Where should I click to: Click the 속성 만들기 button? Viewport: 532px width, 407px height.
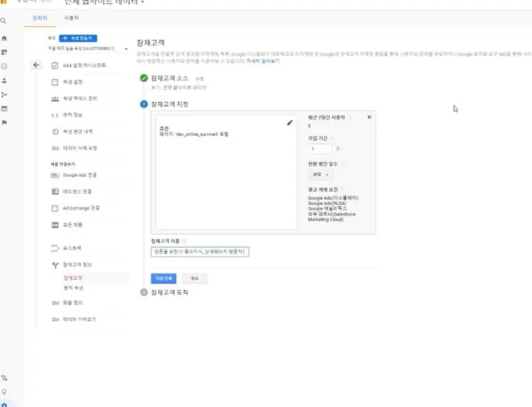tap(78, 38)
